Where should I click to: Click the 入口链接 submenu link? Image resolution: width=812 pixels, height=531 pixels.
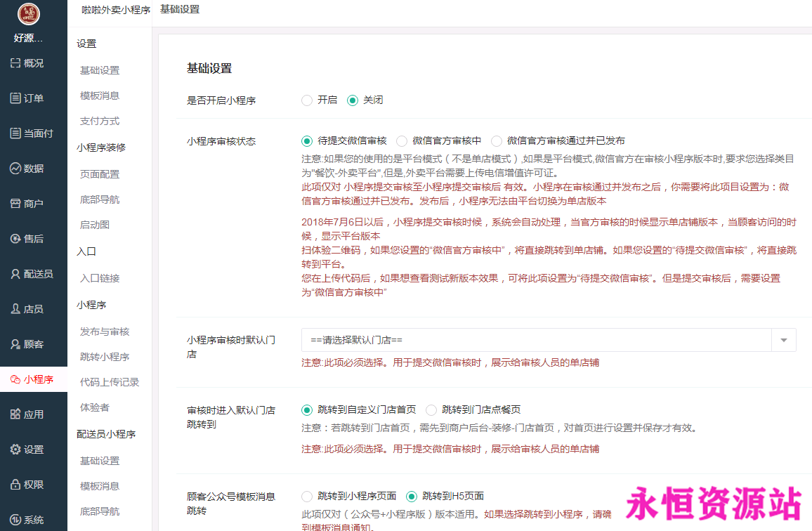pos(100,278)
